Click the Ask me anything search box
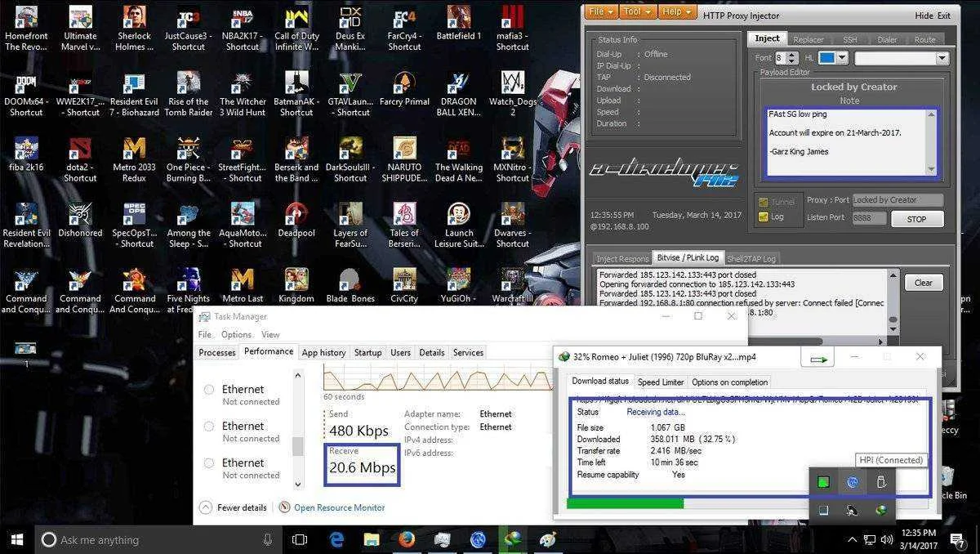Image resolution: width=980 pixels, height=554 pixels. tap(157, 540)
